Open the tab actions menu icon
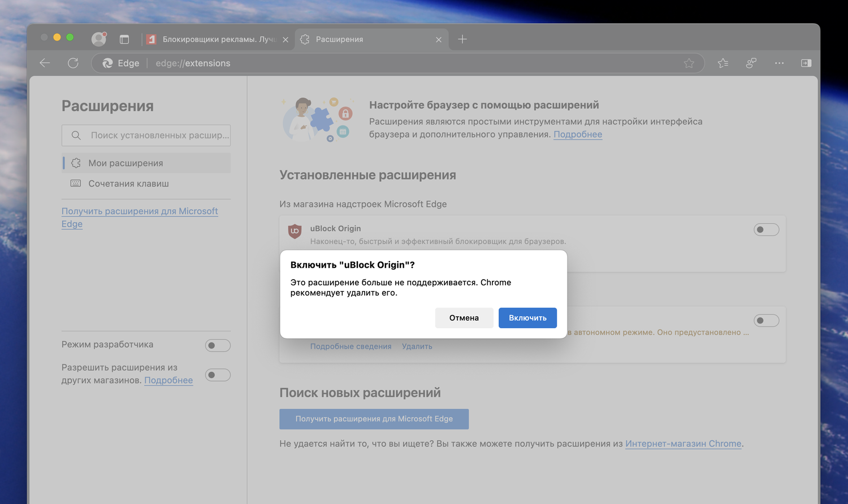848x504 pixels. point(124,39)
